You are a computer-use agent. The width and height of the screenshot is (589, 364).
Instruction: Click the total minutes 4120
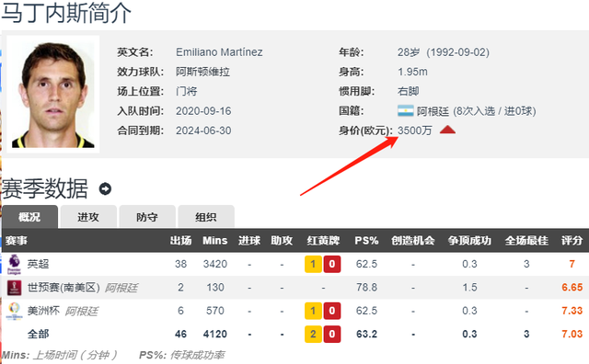click(x=215, y=334)
